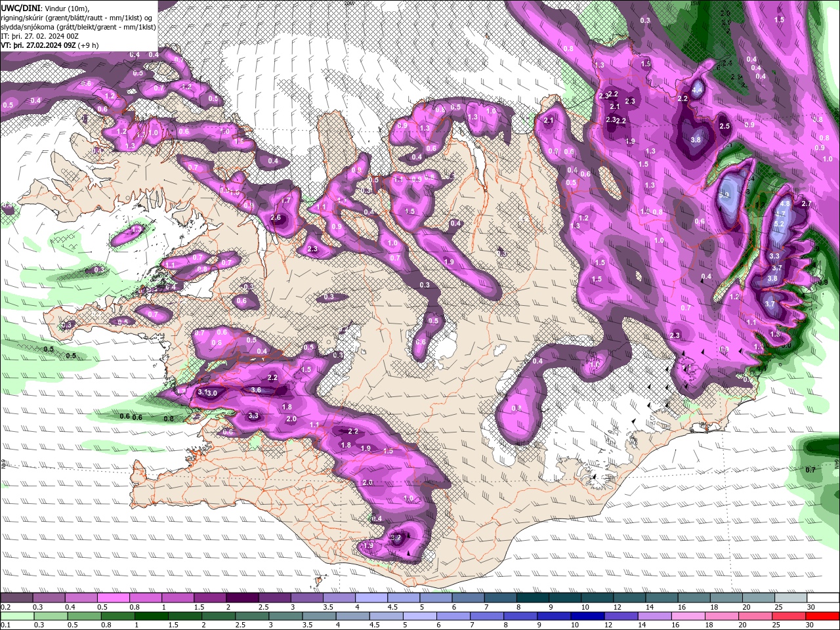Click the '(+9 h)' forecast offset
Screen dimensions: 840x630
pyautogui.click(x=88, y=45)
